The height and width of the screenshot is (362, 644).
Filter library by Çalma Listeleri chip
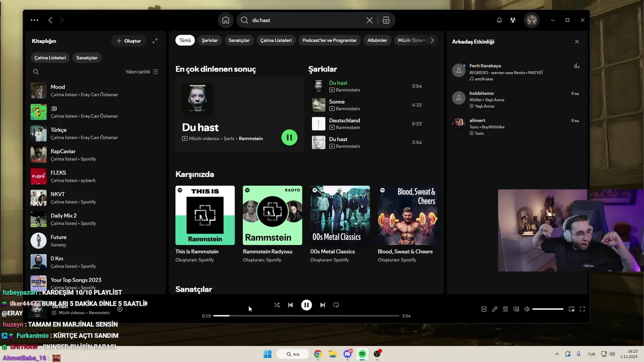[x=50, y=58]
